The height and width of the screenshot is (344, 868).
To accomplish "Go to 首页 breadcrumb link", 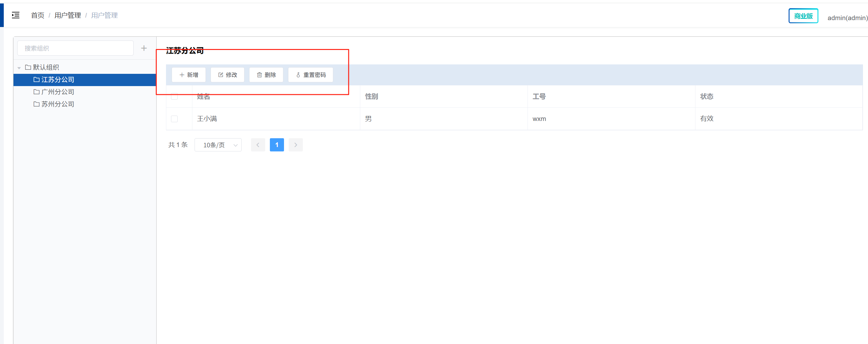I will coord(37,15).
